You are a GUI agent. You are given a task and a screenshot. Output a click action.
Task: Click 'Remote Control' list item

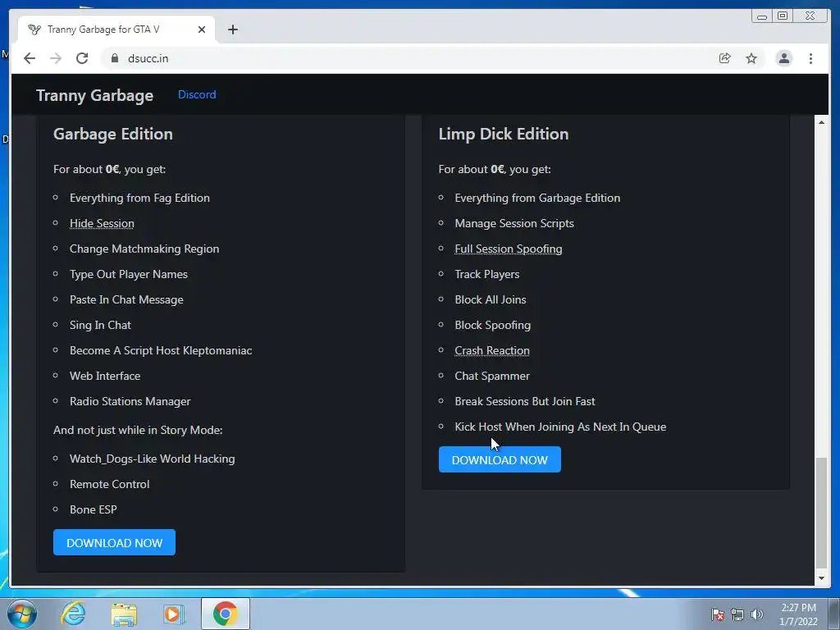(x=109, y=484)
